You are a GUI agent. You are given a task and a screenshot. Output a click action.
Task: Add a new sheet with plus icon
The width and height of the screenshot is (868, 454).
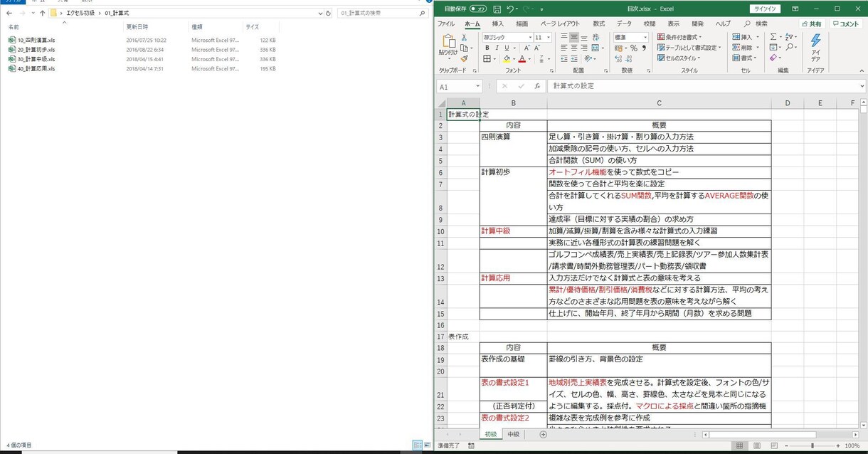click(544, 434)
